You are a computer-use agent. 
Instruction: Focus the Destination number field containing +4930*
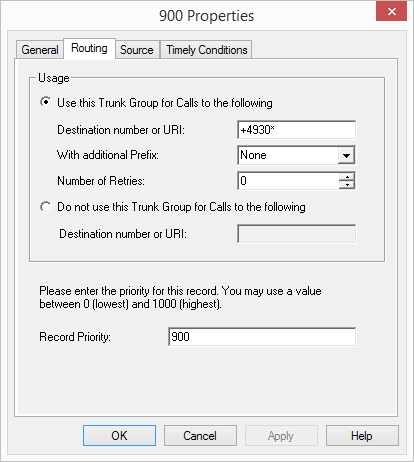coord(296,130)
